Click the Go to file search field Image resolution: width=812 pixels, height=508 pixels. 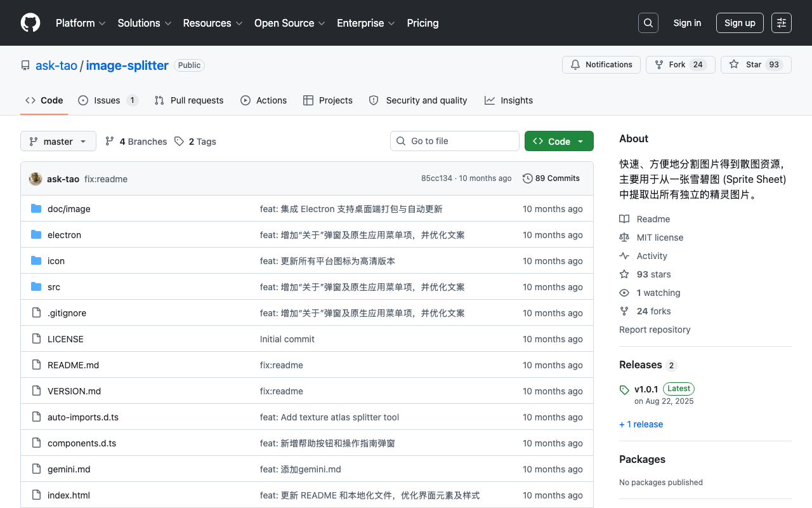pos(455,141)
